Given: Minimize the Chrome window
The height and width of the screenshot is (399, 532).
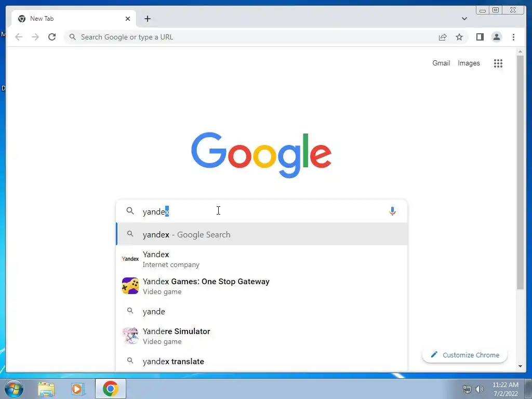Looking at the screenshot, I should coord(483,10).
